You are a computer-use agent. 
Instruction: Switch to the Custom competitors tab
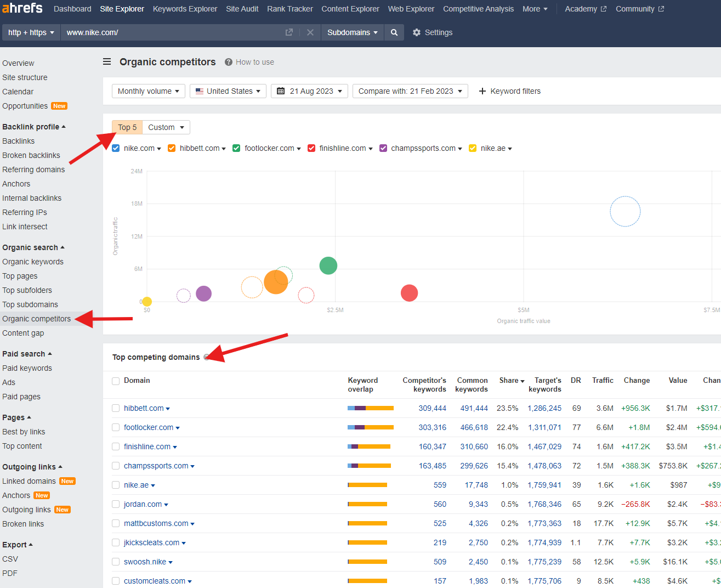[x=162, y=127]
